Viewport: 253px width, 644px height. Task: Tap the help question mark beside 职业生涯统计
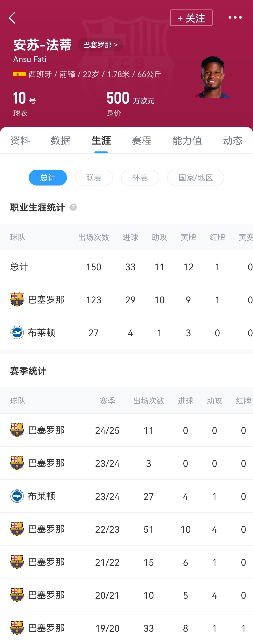click(73, 207)
